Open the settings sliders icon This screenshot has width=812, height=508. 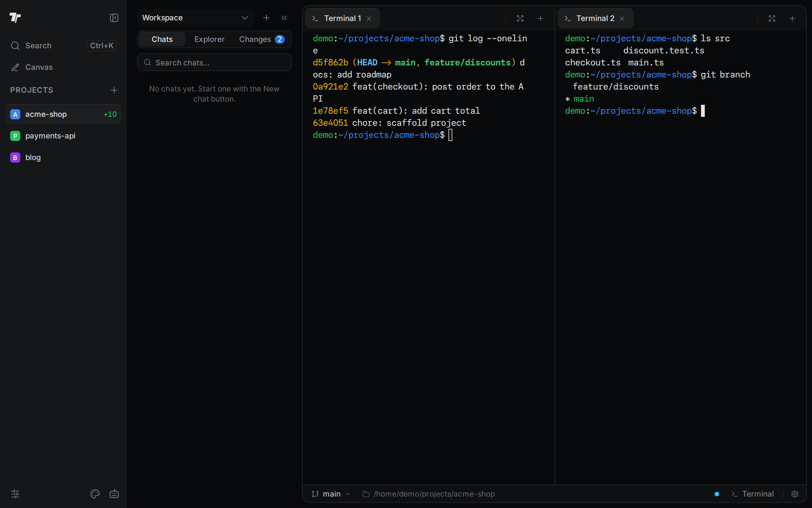click(x=15, y=493)
